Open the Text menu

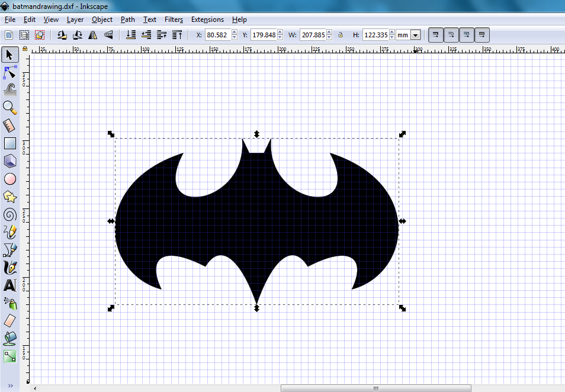click(149, 20)
